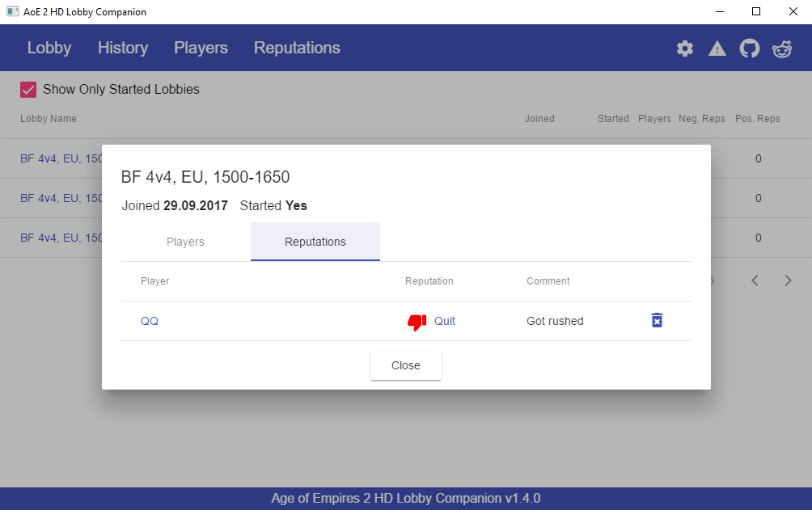Open the History page
The height and width of the screenshot is (510, 812).
coord(123,48)
